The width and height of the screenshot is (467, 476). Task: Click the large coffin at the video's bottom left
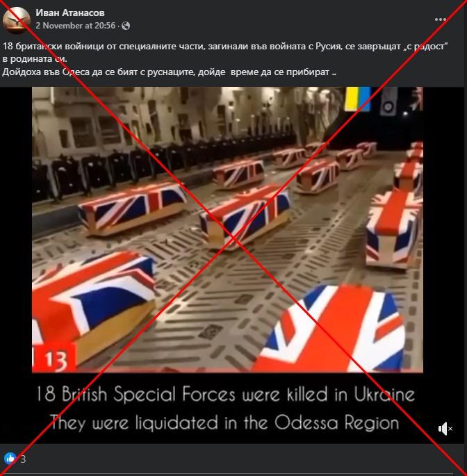click(94, 304)
